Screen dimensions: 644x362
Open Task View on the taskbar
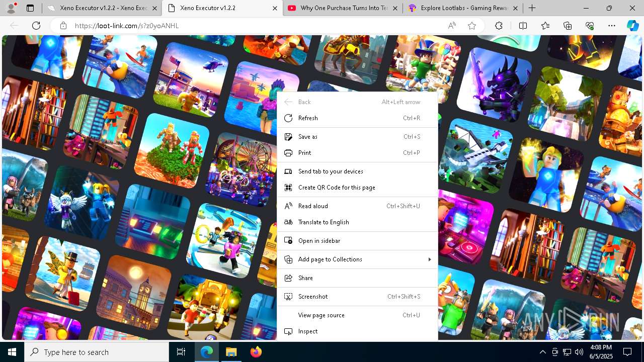(x=181, y=352)
